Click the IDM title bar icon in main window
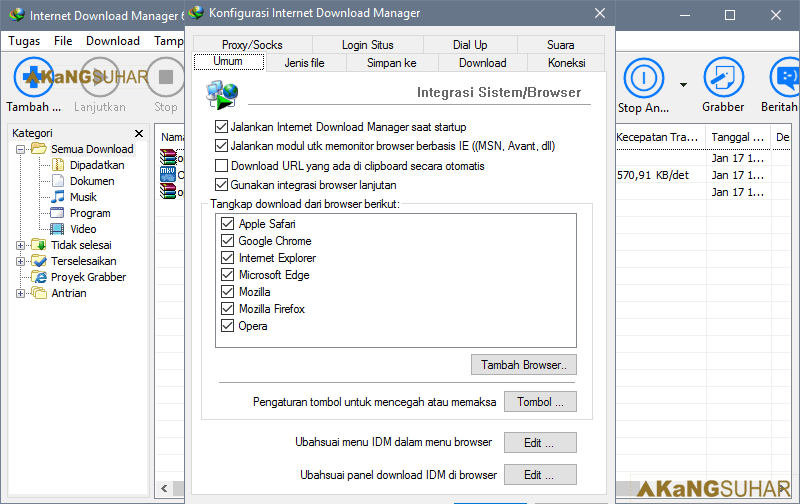 click(x=17, y=15)
